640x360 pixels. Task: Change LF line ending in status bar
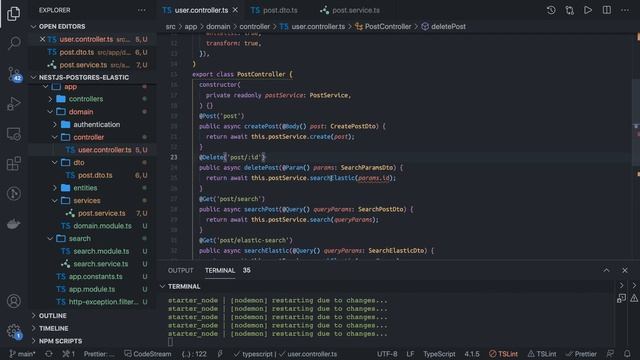(410, 354)
